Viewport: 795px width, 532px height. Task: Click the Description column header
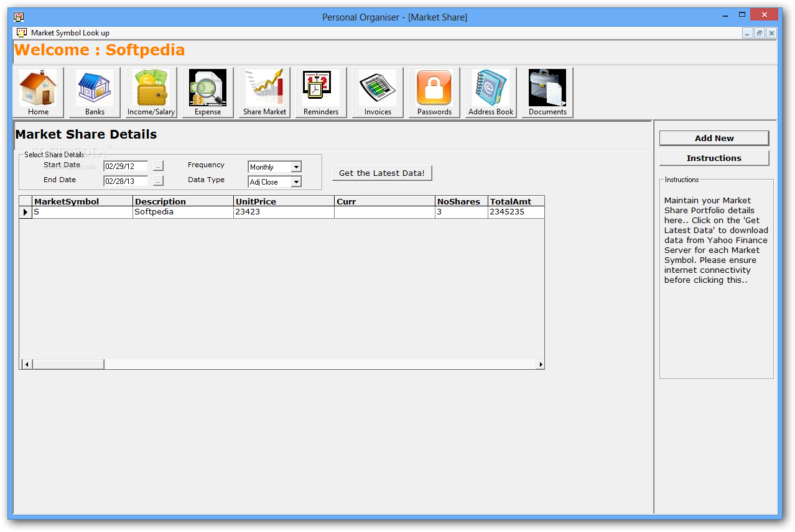click(x=184, y=201)
